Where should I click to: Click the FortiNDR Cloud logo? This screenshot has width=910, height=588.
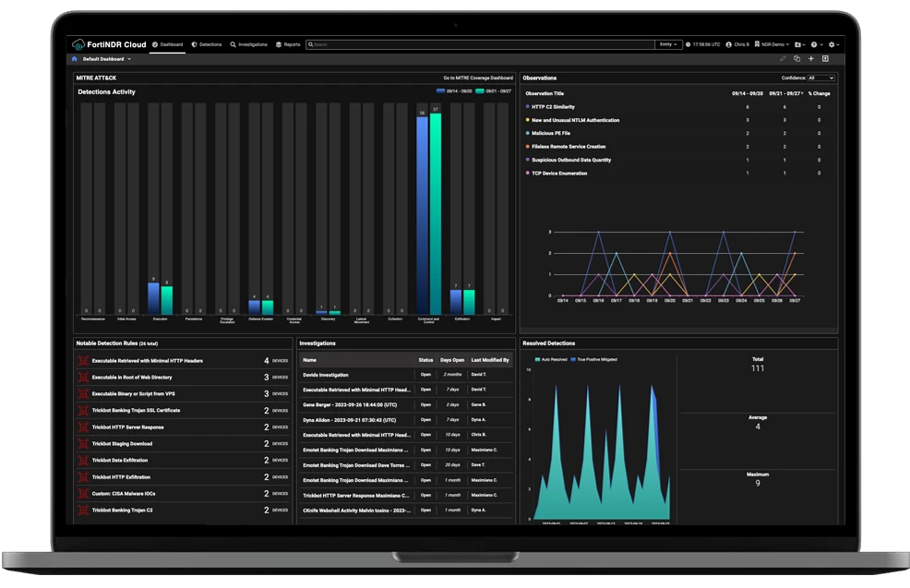tap(109, 44)
